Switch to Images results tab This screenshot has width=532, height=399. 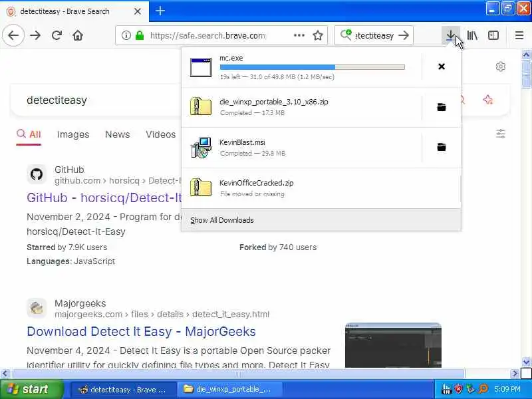click(x=73, y=134)
